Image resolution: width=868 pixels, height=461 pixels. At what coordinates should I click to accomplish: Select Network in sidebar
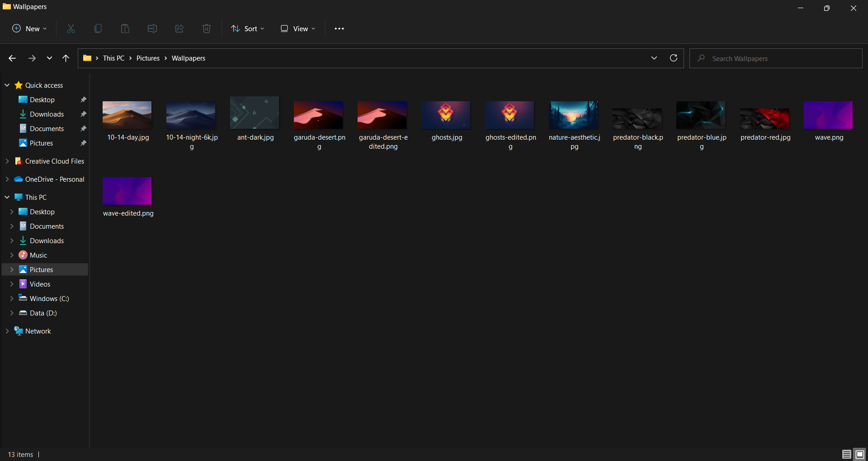[38, 331]
